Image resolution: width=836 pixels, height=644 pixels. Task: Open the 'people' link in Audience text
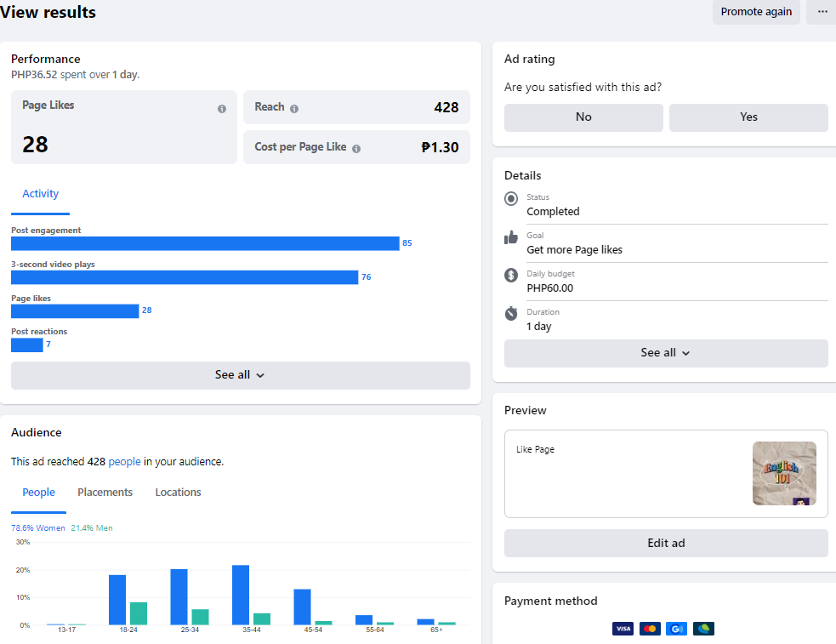coord(124,462)
